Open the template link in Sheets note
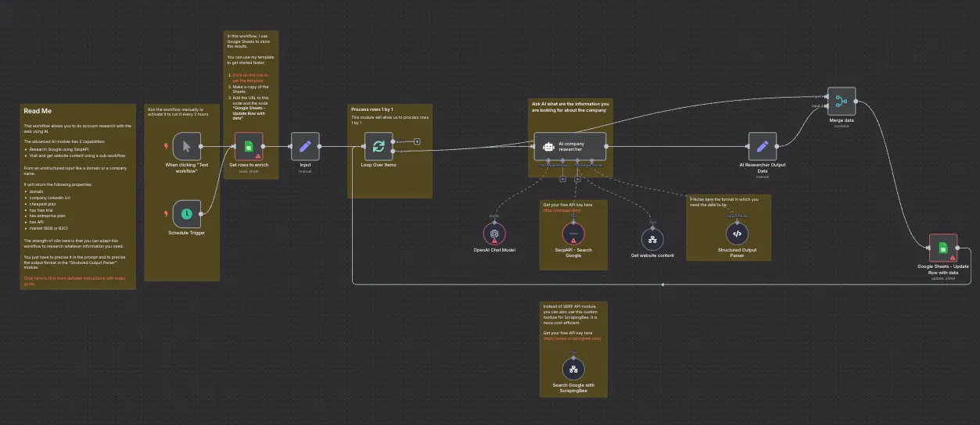This screenshot has height=425, width=980. (250, 77)
